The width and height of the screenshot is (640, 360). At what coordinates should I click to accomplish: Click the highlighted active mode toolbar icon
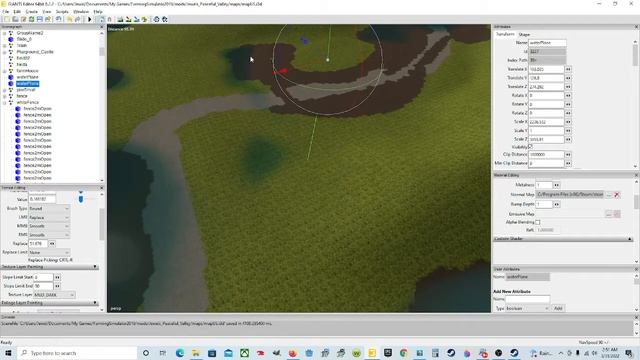click(x=101, y=19)
